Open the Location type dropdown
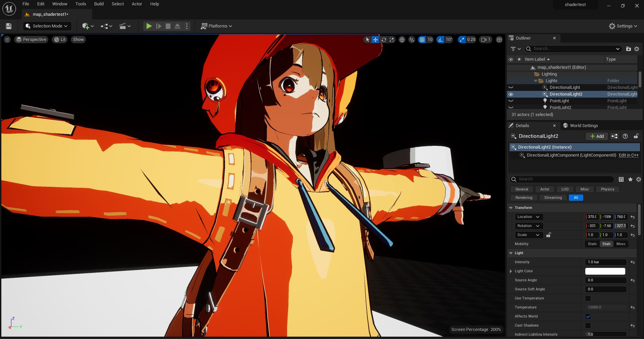 528,217
